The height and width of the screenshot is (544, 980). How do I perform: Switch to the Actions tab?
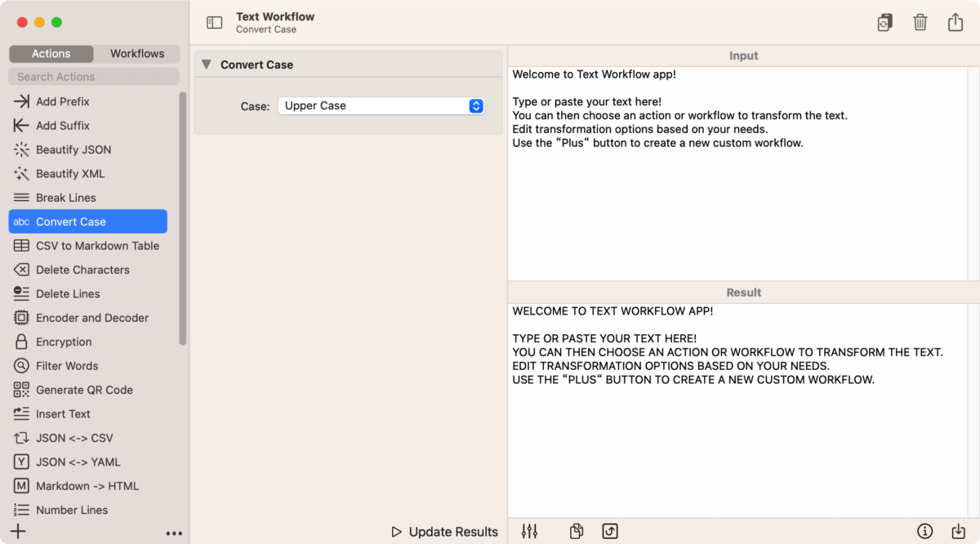51,54
